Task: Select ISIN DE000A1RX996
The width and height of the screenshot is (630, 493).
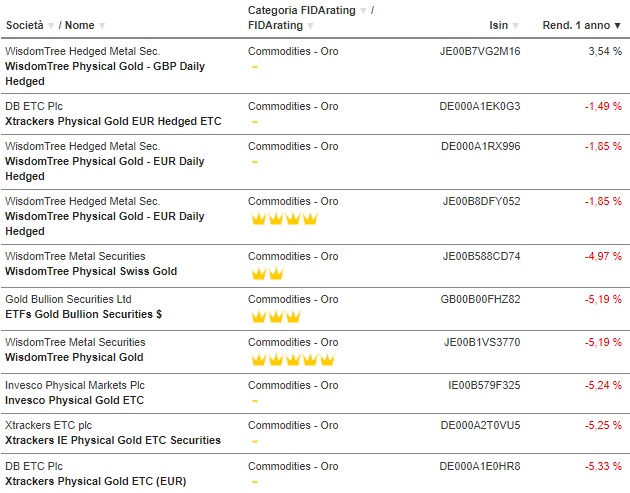Action: (481, 146)
